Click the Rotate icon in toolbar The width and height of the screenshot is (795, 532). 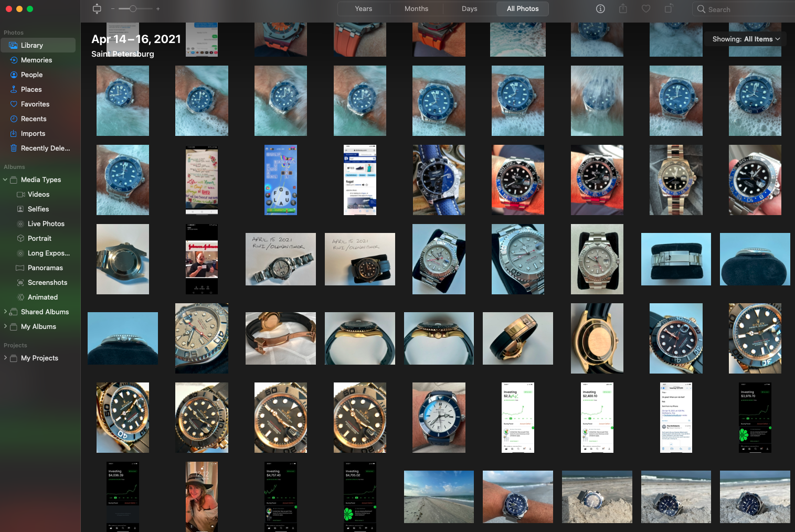tap(669, 8)
